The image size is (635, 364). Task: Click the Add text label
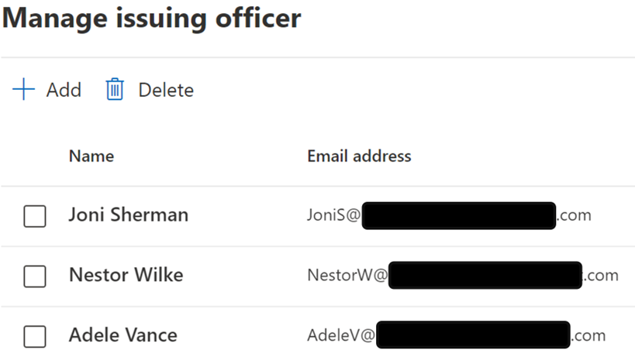click(64, 90)
